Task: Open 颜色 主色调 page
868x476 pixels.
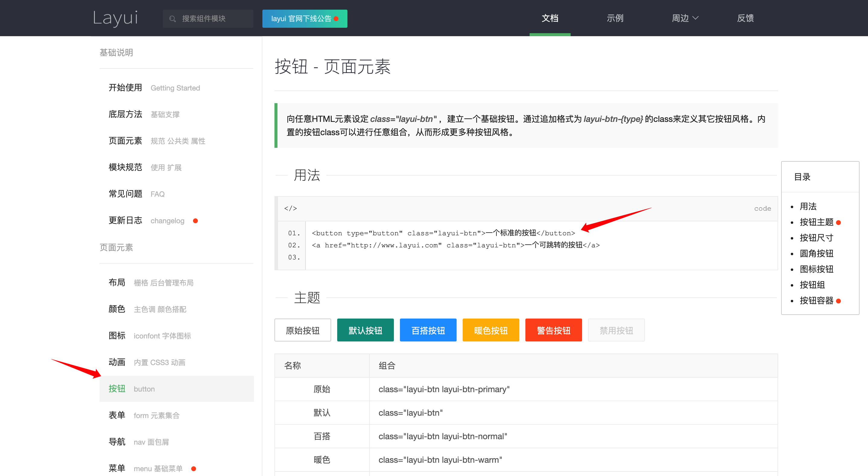Action: click(176, 309)
